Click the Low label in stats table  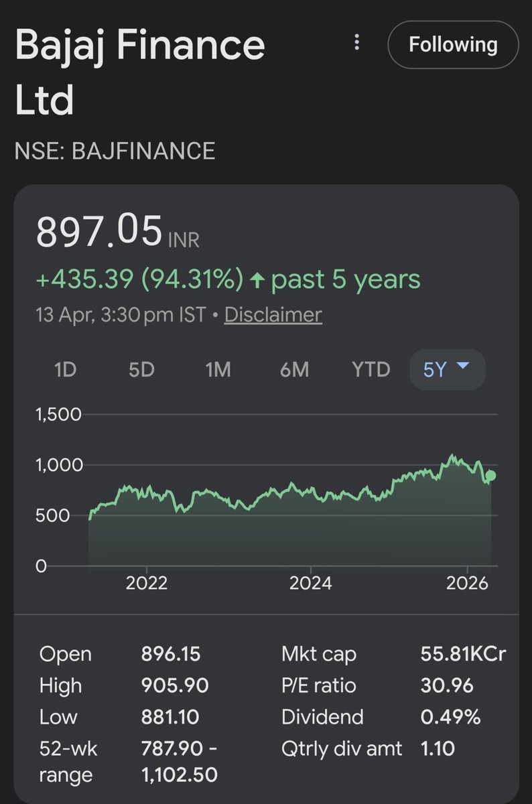pos(58,717)
